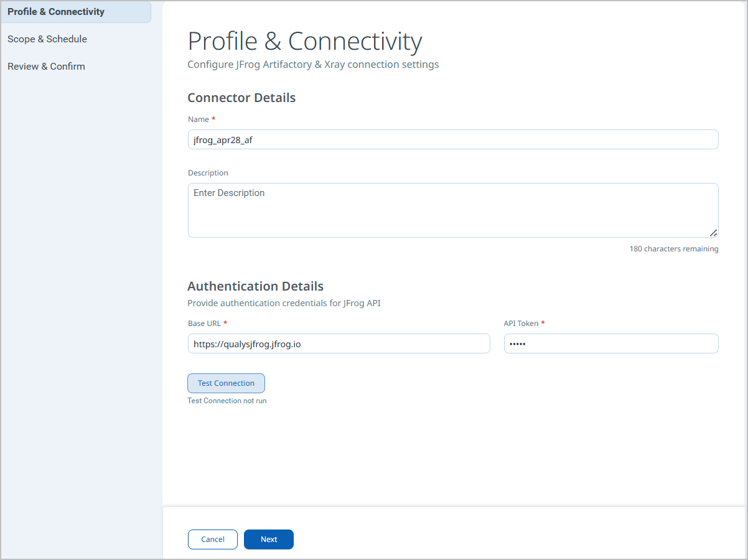Click the API Token label
This screenshot has width=748, height=560.
(521, 324)
